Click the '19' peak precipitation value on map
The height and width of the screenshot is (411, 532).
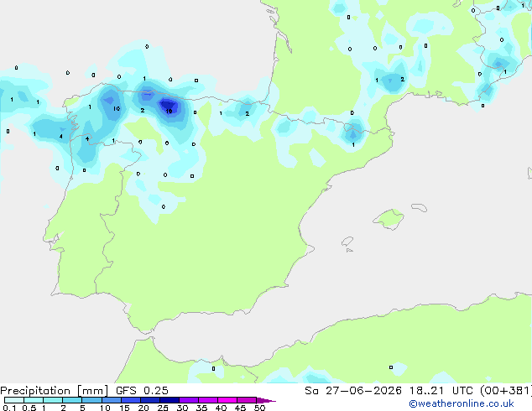tap(169, 111)
